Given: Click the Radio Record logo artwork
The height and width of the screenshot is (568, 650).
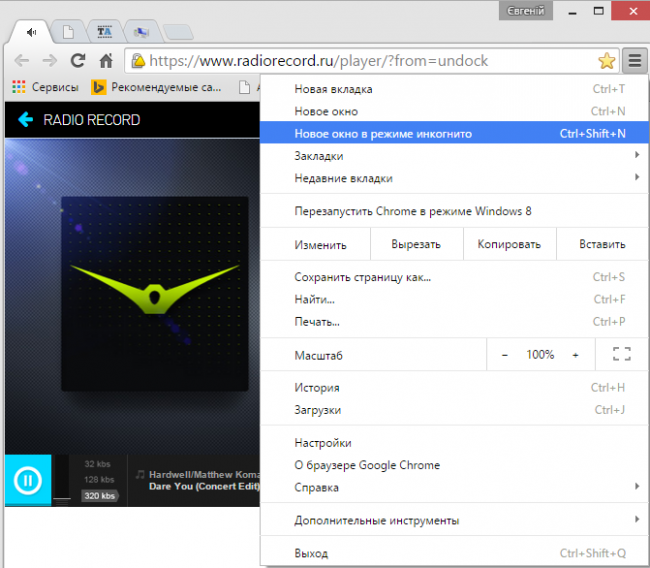Looking at the screenshot, I should point(155,294).
